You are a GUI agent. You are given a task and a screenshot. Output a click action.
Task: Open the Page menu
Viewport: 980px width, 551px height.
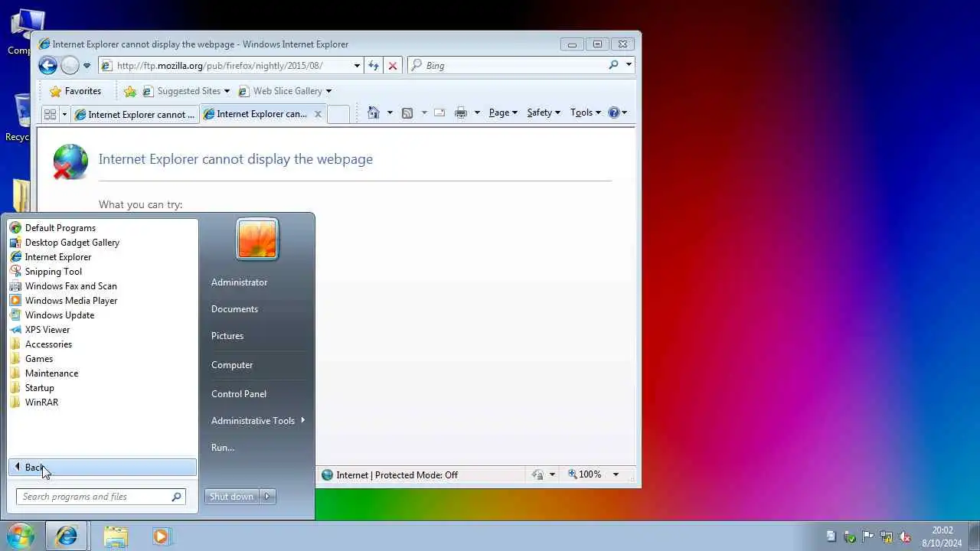(503, 112)
